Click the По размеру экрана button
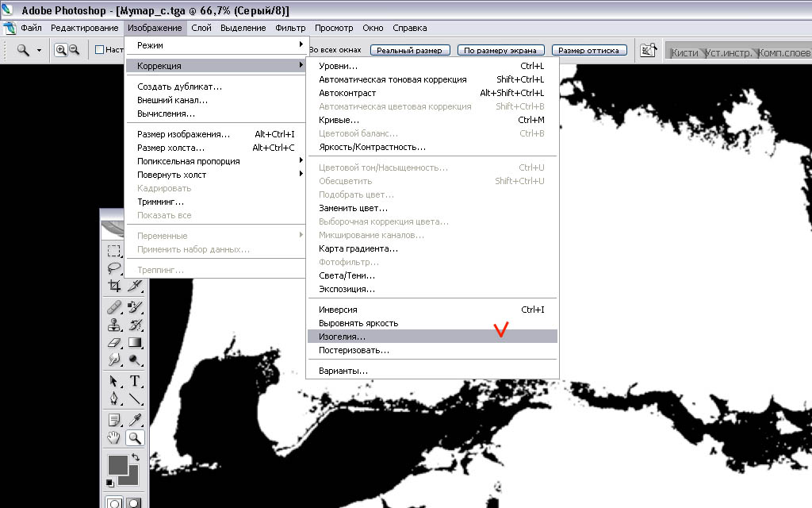Viewport: 812px width, 508px height. 501,50
